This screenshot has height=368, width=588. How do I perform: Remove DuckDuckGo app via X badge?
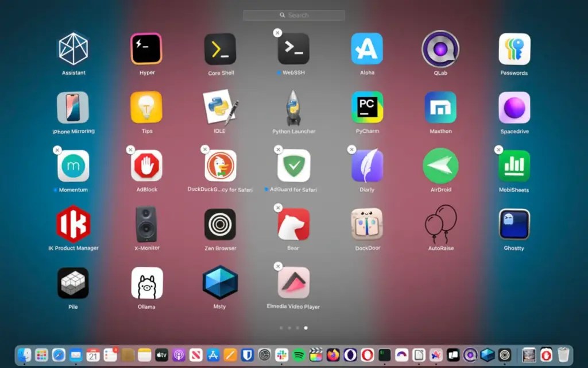[x=205, y=149]
